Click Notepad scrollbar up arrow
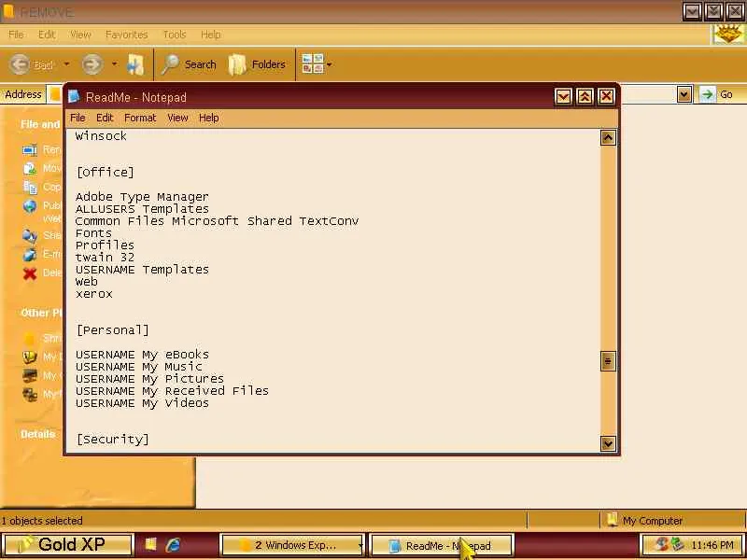747x560 pixels. [608, 137]
